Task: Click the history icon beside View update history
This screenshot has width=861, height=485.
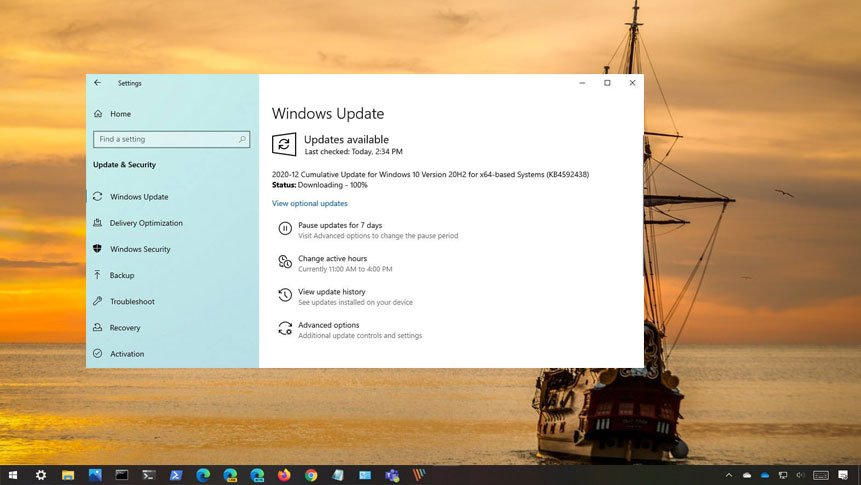Action: click(285, 296)
